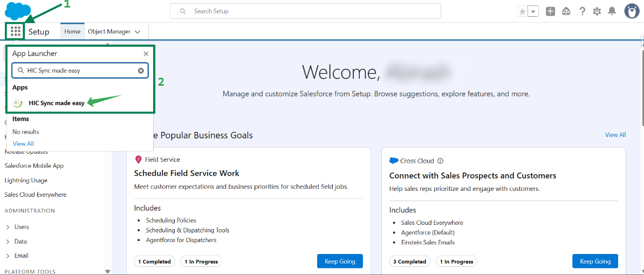Open the notifications bell
644x275 pixels.
[612, 11]
